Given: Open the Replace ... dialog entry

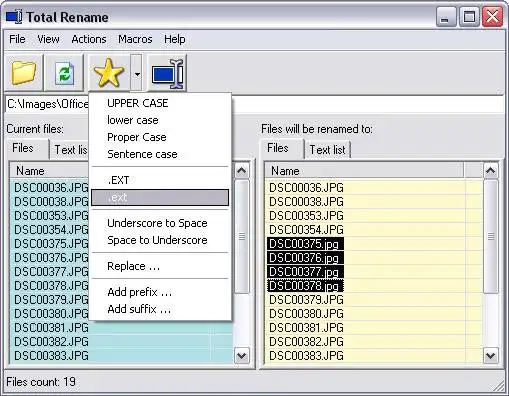Looking at the screenshot, I should pyautogui.click(x=160, y=266).
